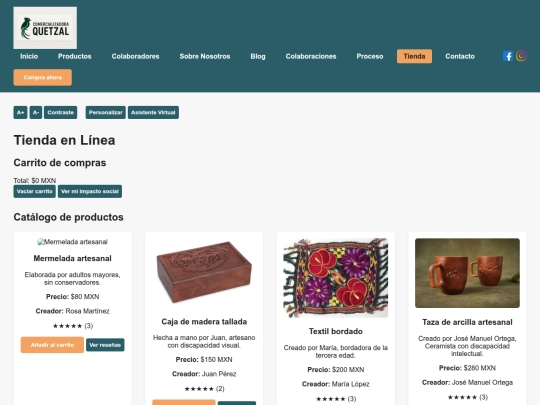
Task: Toggle the Contraste accessibility mode
Action: pyautogui.click(x=61, y=113)
